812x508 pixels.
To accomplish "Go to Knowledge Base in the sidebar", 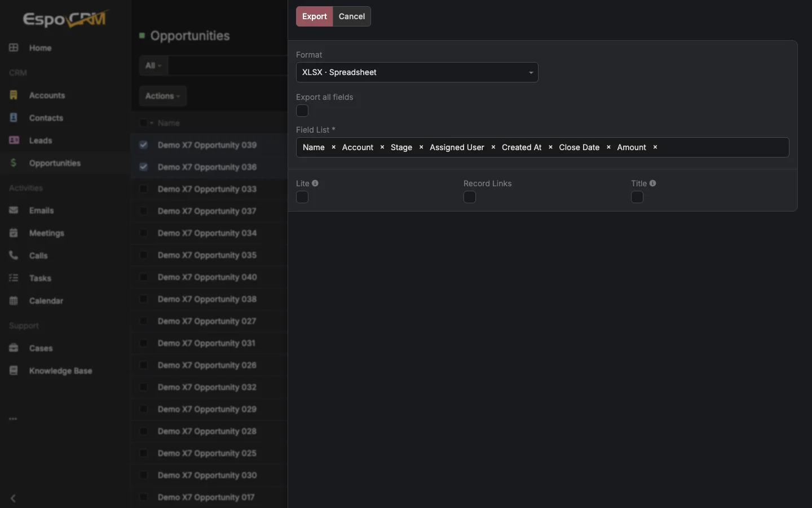I will (x=60, y=371).
